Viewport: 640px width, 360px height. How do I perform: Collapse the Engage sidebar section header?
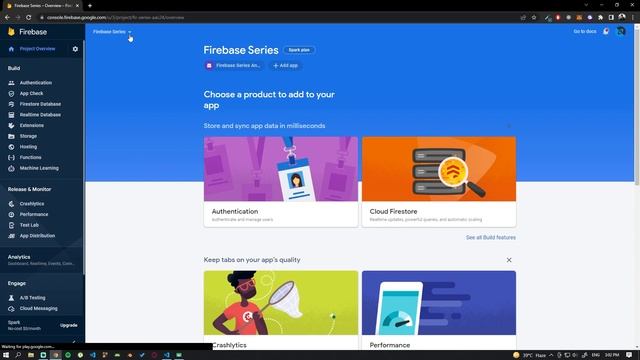[x=17, y=283]
